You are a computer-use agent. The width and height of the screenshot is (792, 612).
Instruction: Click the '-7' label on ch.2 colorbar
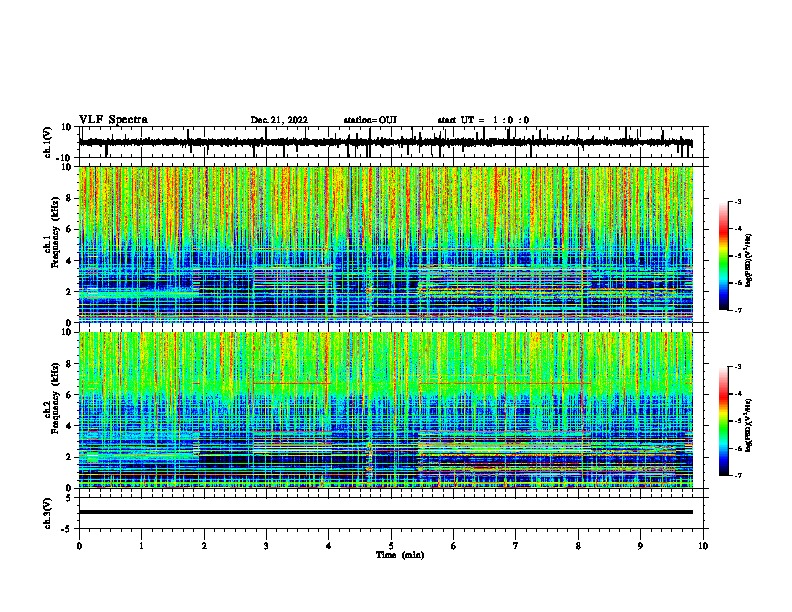pyautogui.click(x=737, y=476)
